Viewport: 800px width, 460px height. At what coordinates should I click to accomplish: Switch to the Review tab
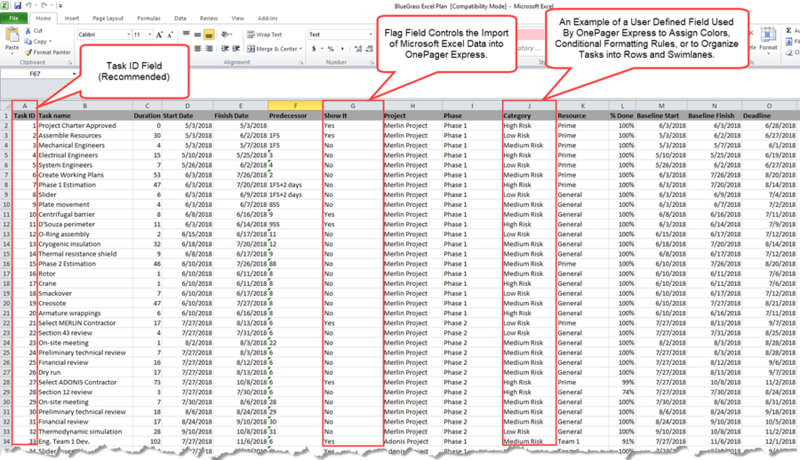209,18
